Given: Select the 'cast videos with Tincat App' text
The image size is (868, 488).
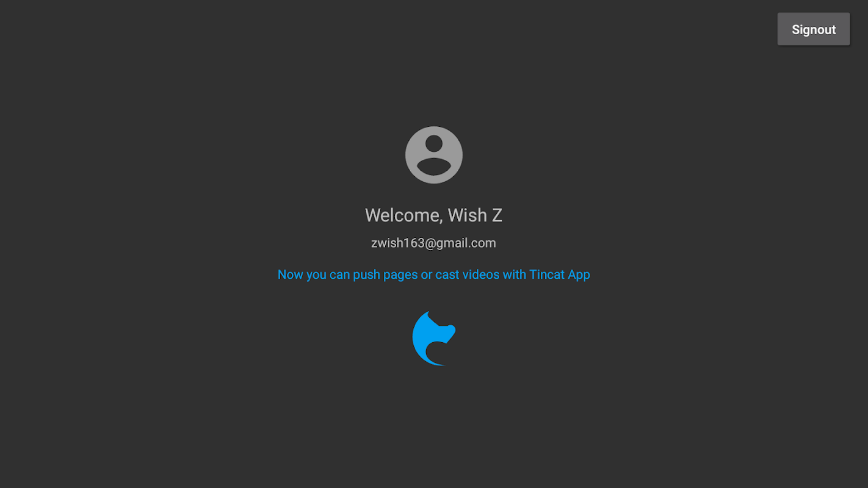Looking at the screenshot, I should (513, 274).
